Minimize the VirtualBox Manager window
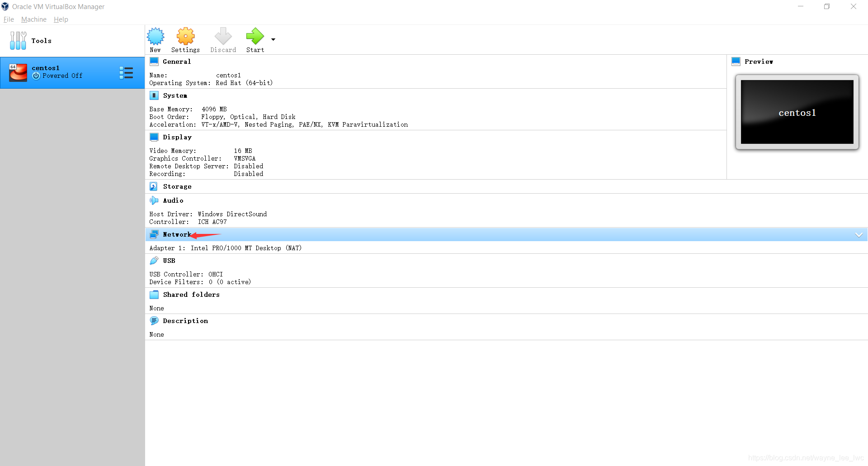Screen dimensions: 868x466 (x=801, y=6)
